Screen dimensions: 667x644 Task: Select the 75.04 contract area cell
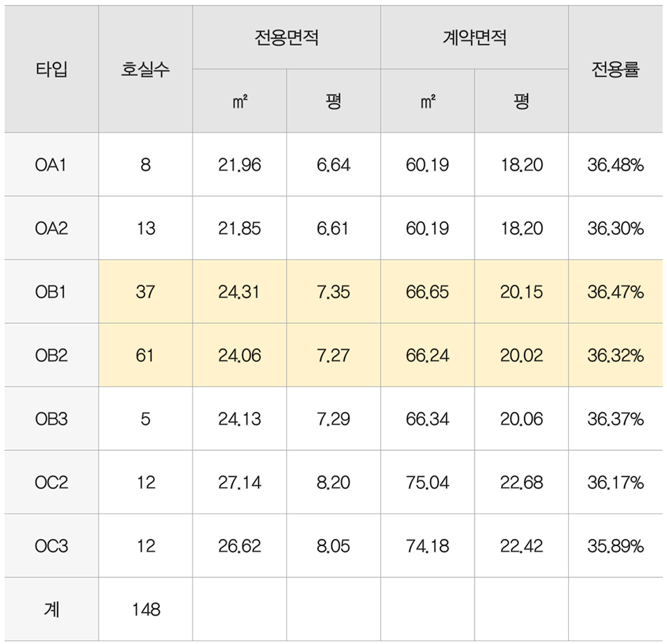[427, 482]
